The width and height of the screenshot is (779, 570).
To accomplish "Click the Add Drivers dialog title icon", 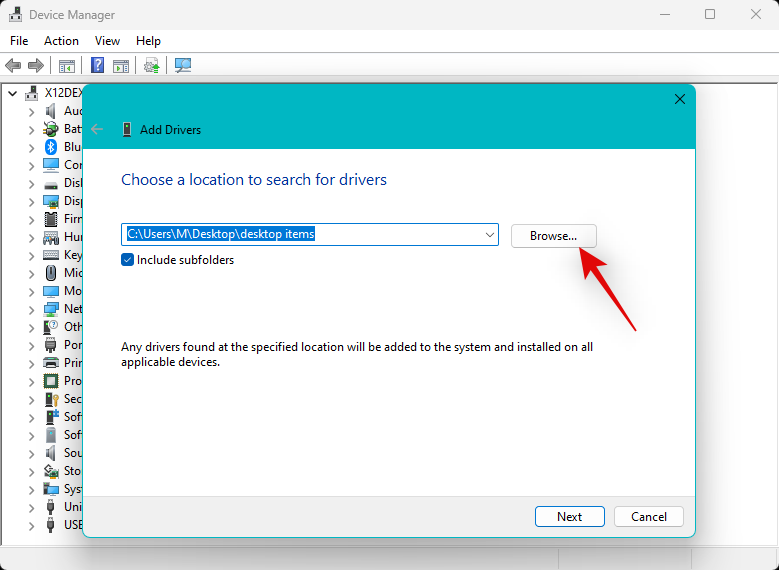I will [127, 130].
